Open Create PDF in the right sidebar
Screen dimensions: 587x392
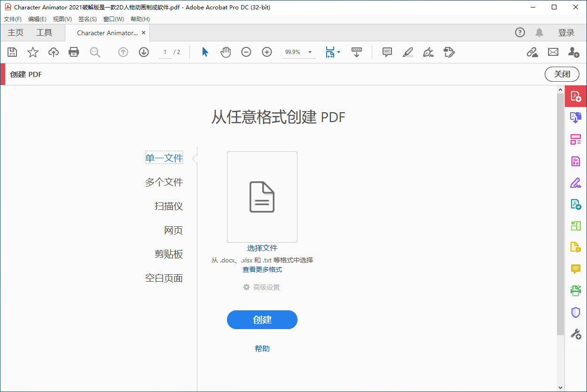tap(576, 96)
